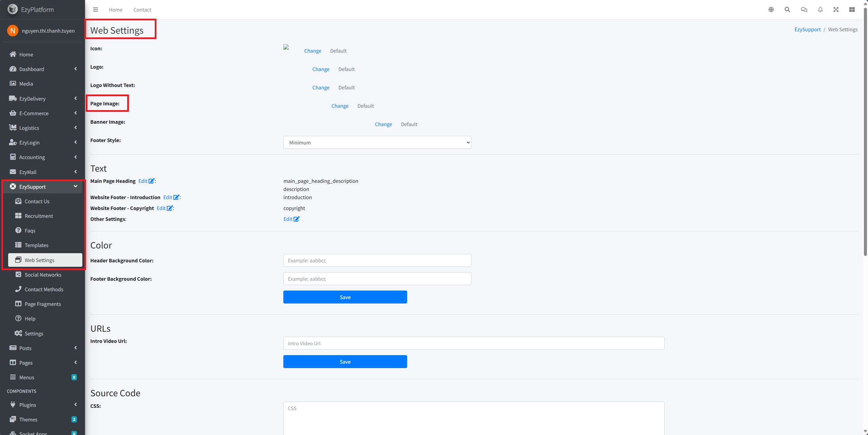Open the top bar search icon
The width and height of the screenshot is (868, 435).
tap(787, 10)
